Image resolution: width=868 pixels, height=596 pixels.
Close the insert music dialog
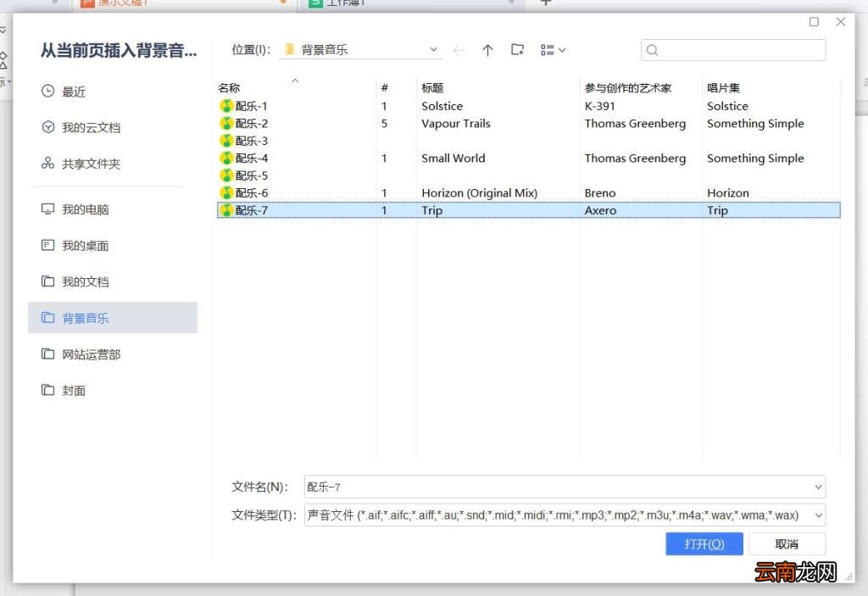tap(840, 21)
